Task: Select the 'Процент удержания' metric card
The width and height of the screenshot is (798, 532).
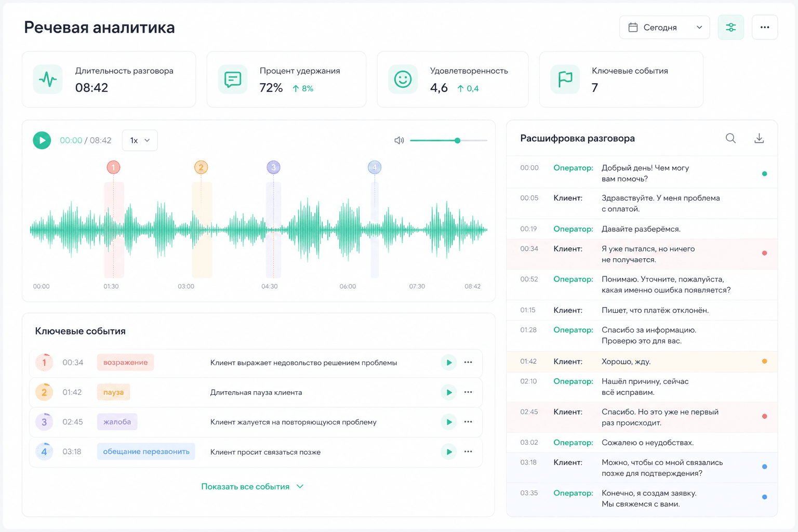Action: pos(286,79)
